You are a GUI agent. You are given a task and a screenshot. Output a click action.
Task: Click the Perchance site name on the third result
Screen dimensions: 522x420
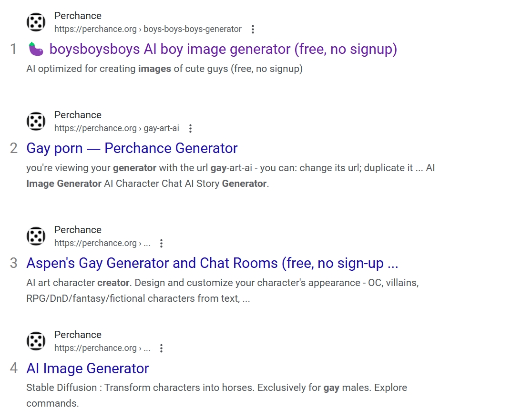click(78, 230)
